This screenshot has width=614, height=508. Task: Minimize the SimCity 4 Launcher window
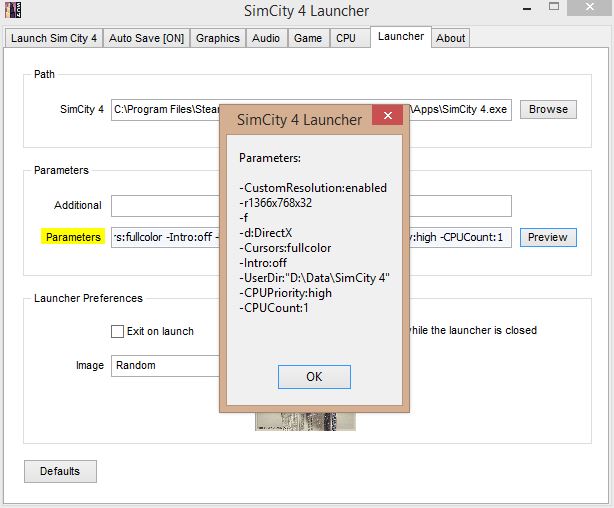(527, 9)
